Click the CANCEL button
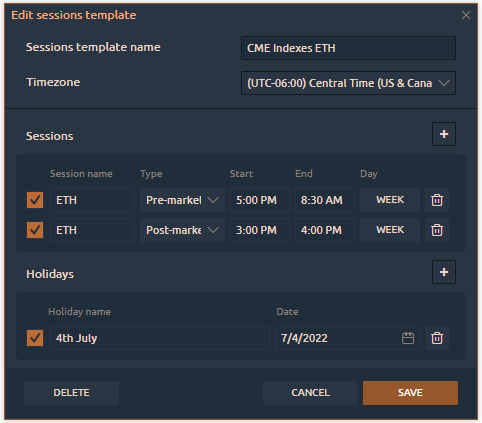The height and width of the screenshot is (423, 482). click(x=310, y=393)
